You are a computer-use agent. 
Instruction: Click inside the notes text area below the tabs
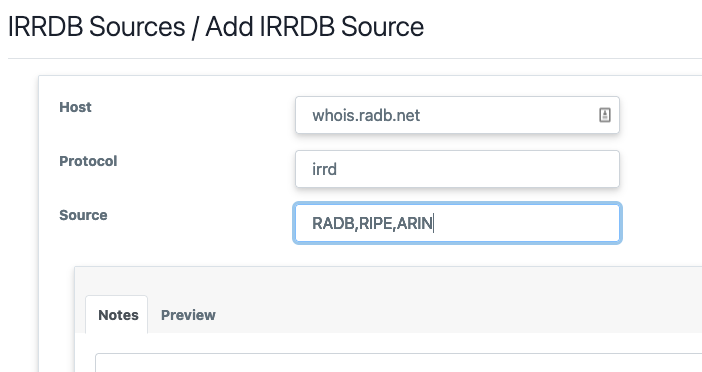coord(398,363)
